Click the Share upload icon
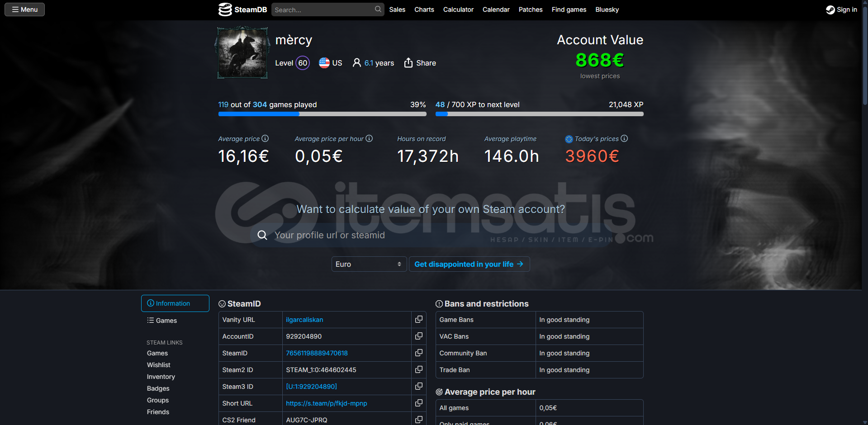This screenshot has width=868, height=425. [408, 63]
